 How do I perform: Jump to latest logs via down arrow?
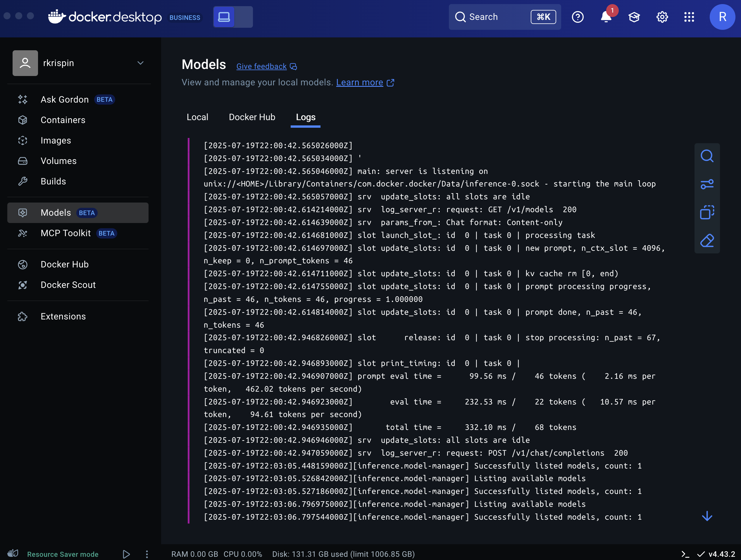coord(707,516)
